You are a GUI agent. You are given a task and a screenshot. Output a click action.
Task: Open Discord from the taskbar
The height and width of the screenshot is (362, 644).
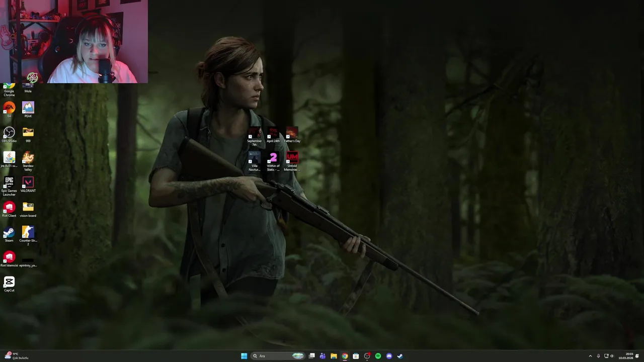(x=389, y=356)
